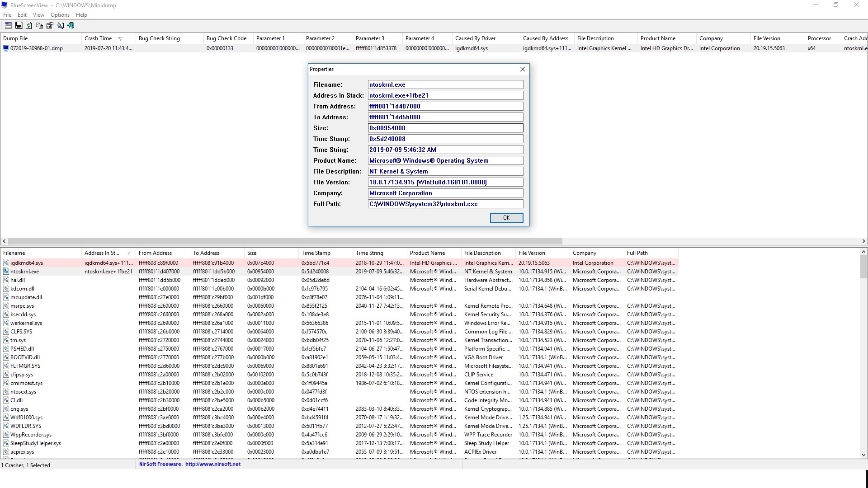
Task: Copy selected items with the two-pages icon
Action: pyautogui.click(x=39, y=25)
